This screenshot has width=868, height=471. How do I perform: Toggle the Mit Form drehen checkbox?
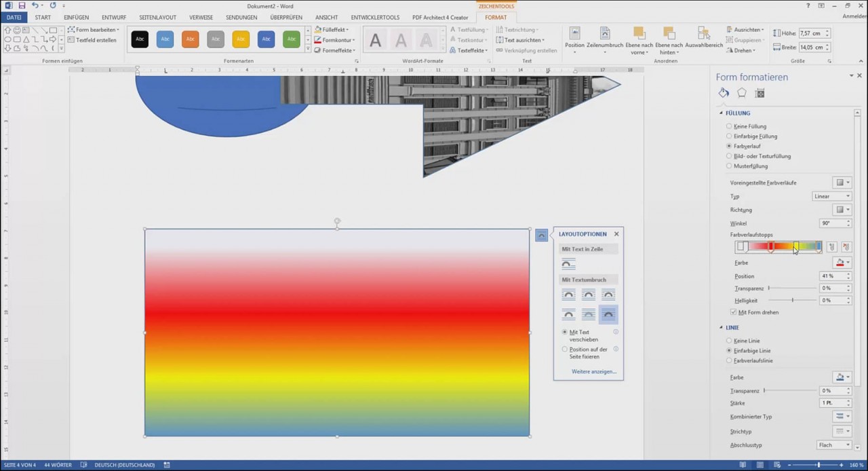tap(733, 312)
